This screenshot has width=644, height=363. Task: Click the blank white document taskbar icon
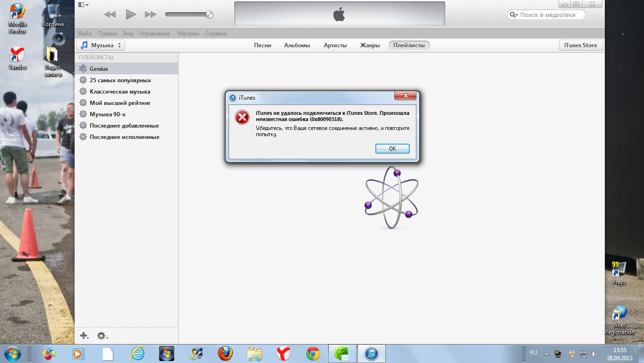click(108, 354)
